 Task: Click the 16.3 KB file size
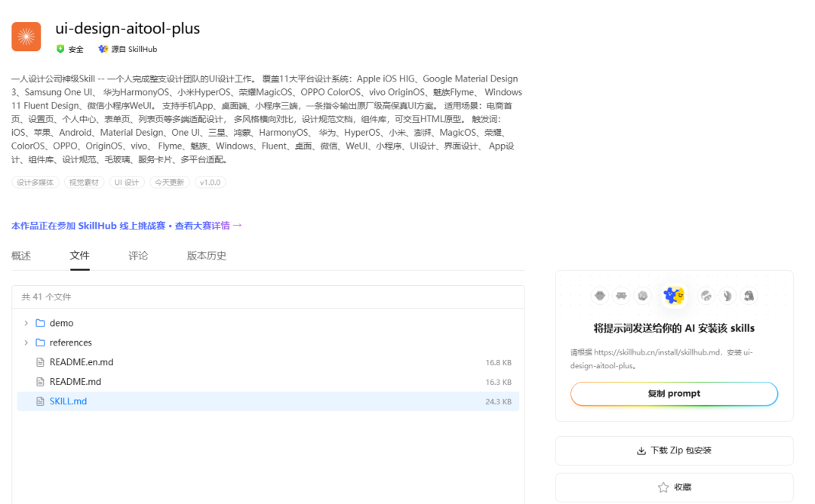[x=499, y=382]
